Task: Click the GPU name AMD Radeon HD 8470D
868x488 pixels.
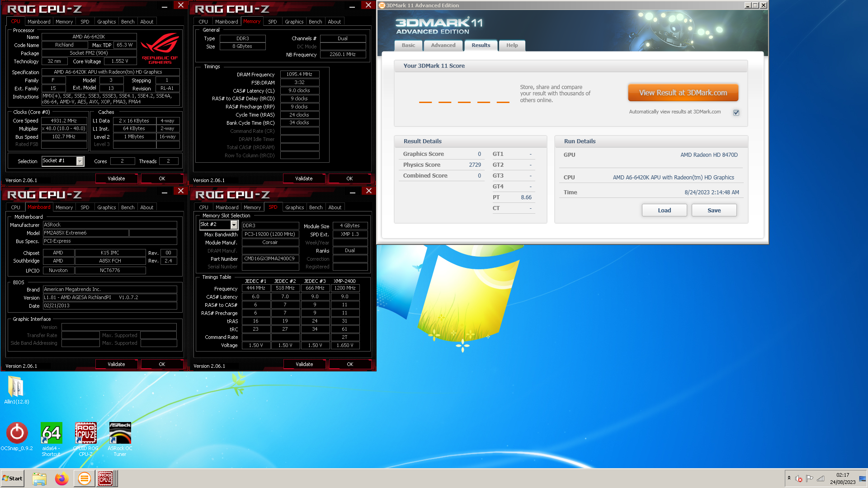Action: coord(709,155)
